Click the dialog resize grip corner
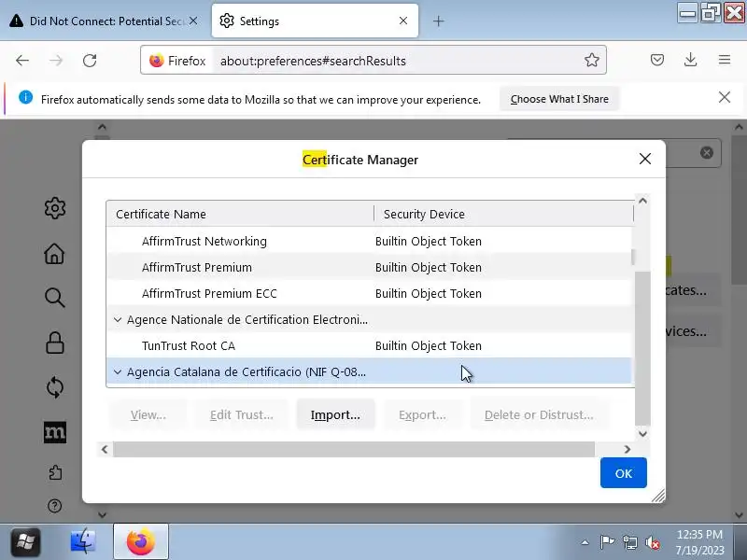The image size is (747, 560). pyautogui.click(x=658, y=496)
